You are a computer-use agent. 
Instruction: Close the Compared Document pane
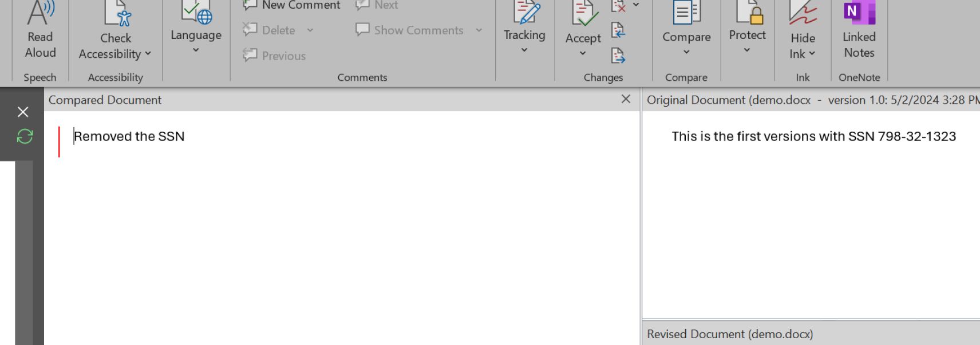[x=625, y=99]
